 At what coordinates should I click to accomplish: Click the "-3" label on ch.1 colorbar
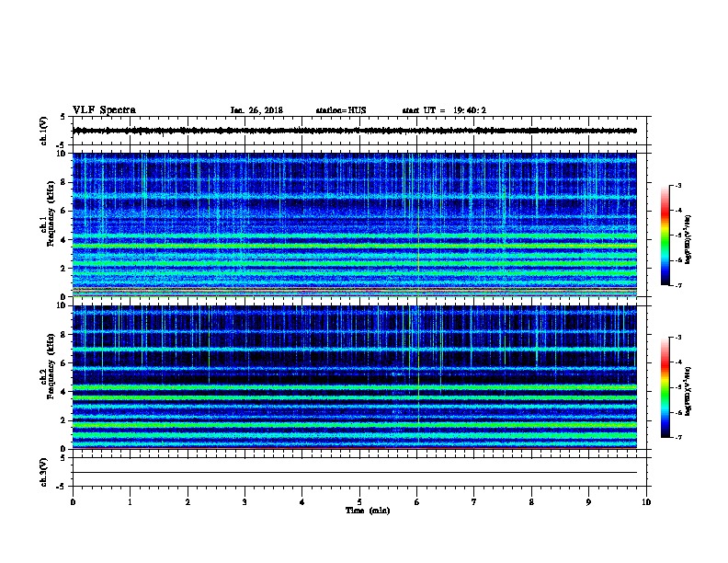point(677,185)
